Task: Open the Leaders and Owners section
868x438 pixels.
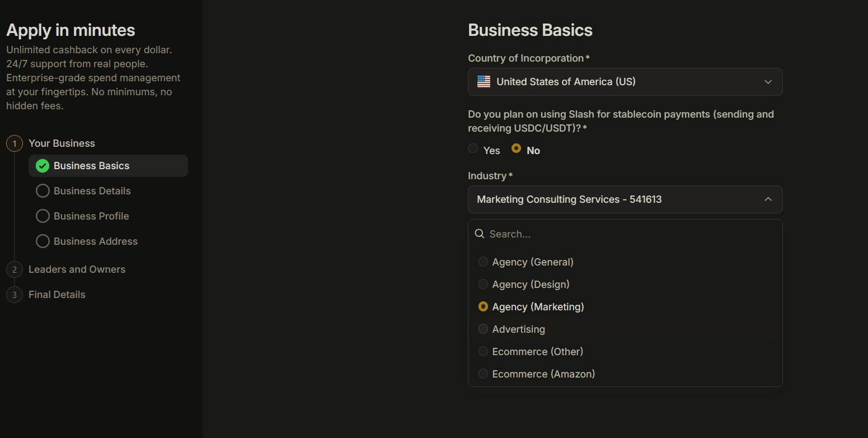Action: pyautogui.click(x=77, y=269)
